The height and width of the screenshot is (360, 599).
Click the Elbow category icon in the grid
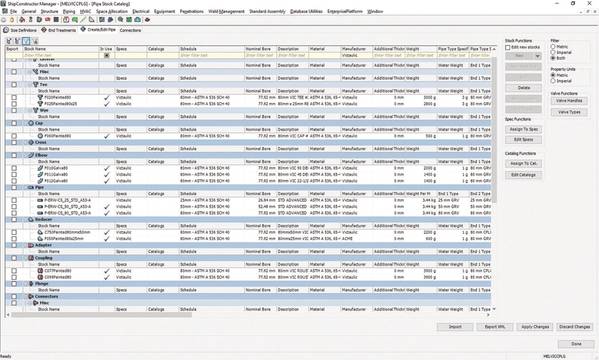tap(31, 155)
